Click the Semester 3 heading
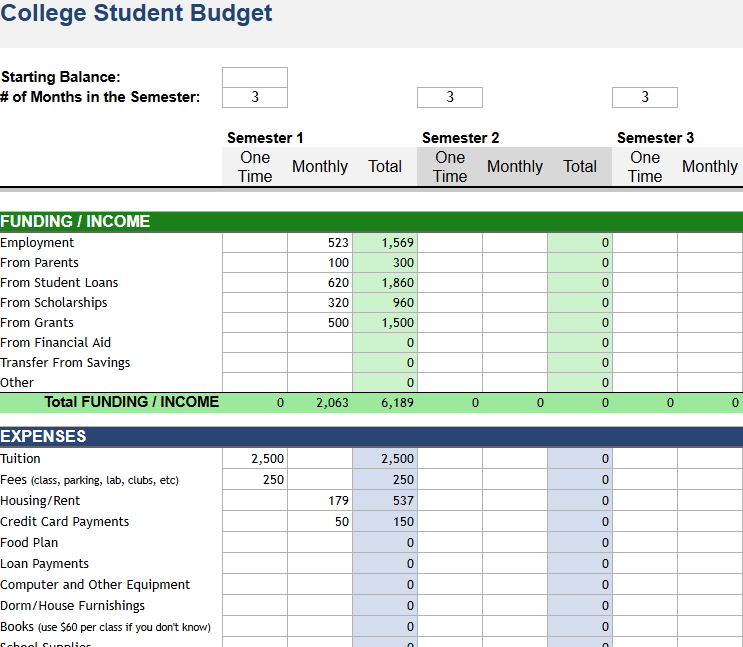Screen dimensions: 743x647 [655, 138]
